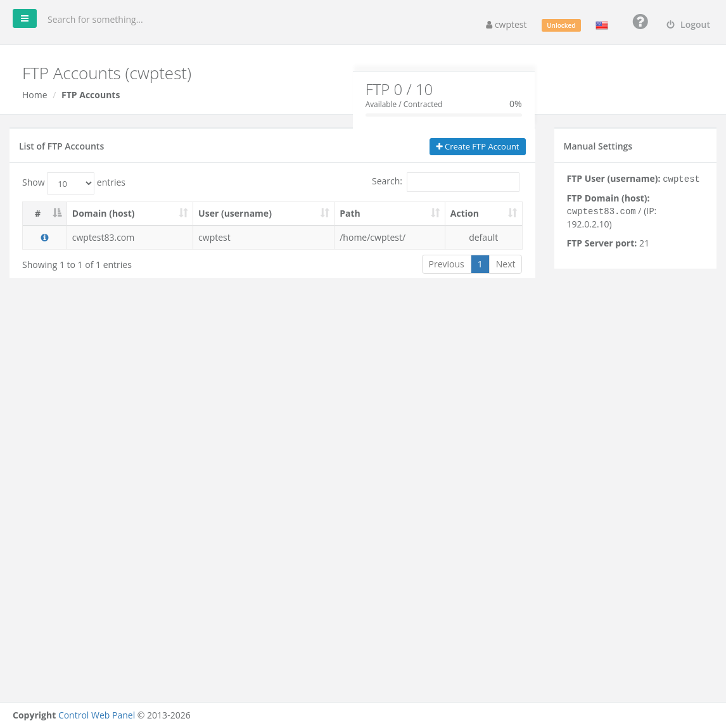Sort table by the # column
726x728 pixels.
pos(44,214)
